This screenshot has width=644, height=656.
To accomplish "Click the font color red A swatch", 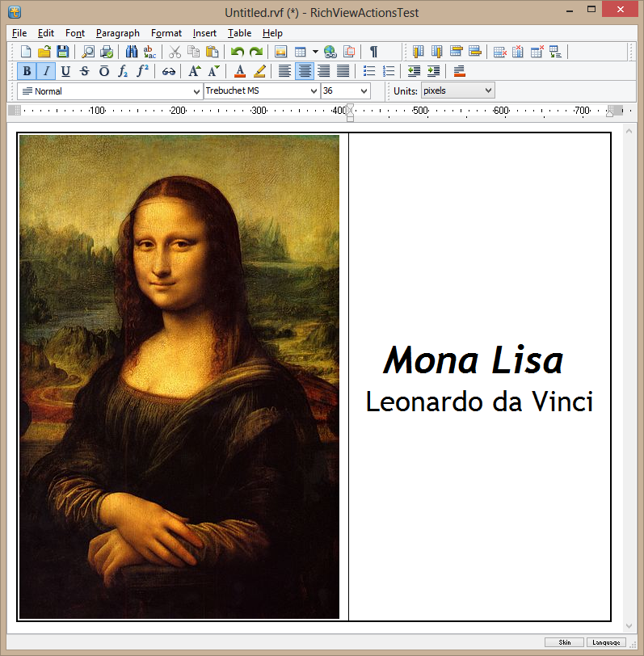I will pyautogui.click(x=239, y=71).
